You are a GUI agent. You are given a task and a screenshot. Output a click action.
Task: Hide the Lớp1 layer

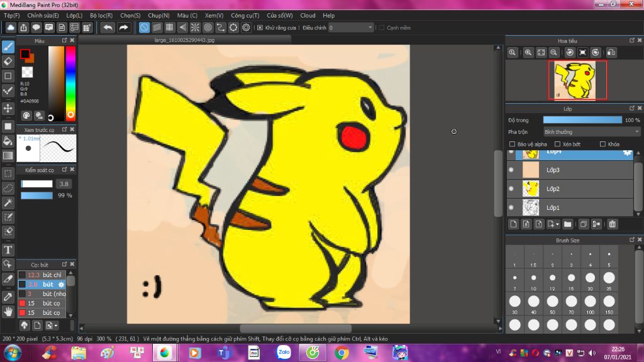pos(511,207)
